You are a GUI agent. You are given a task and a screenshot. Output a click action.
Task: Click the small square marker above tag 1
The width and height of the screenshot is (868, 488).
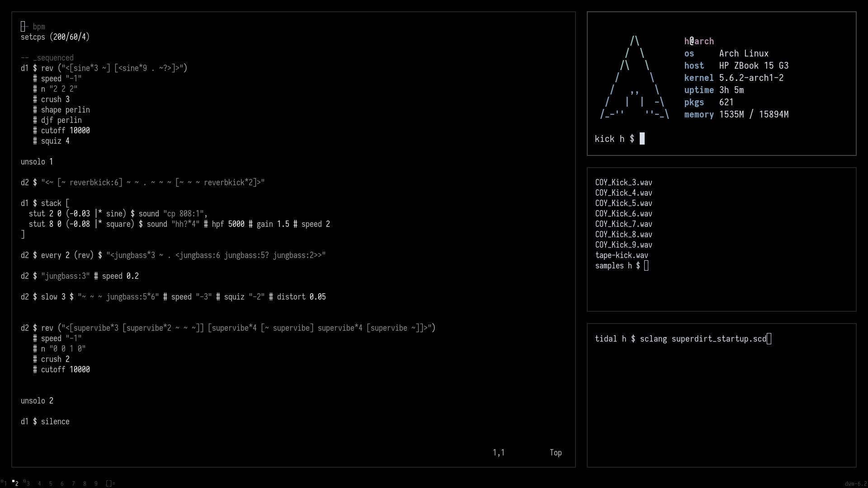2,481
